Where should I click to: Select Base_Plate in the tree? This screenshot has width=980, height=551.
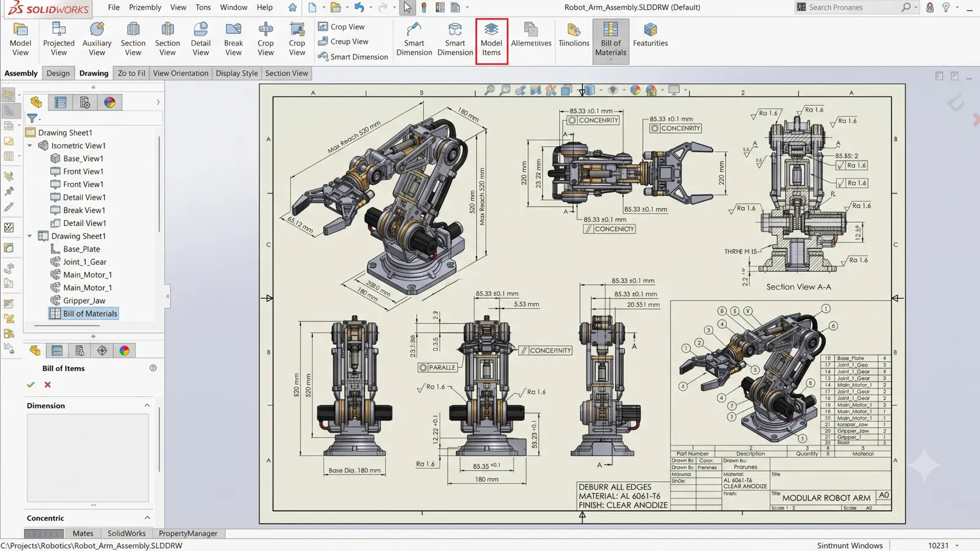point(75,249)
